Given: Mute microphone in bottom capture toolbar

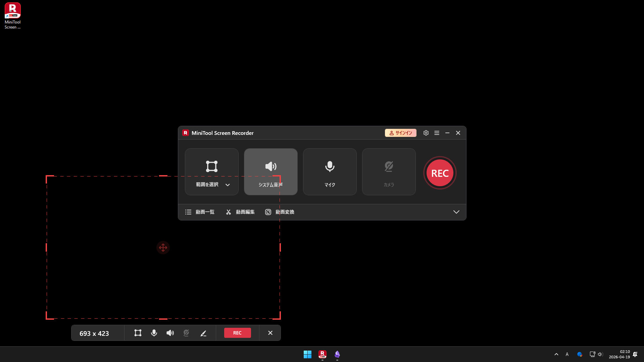Looking at the screenshot, I should click(x=154, y=333).
